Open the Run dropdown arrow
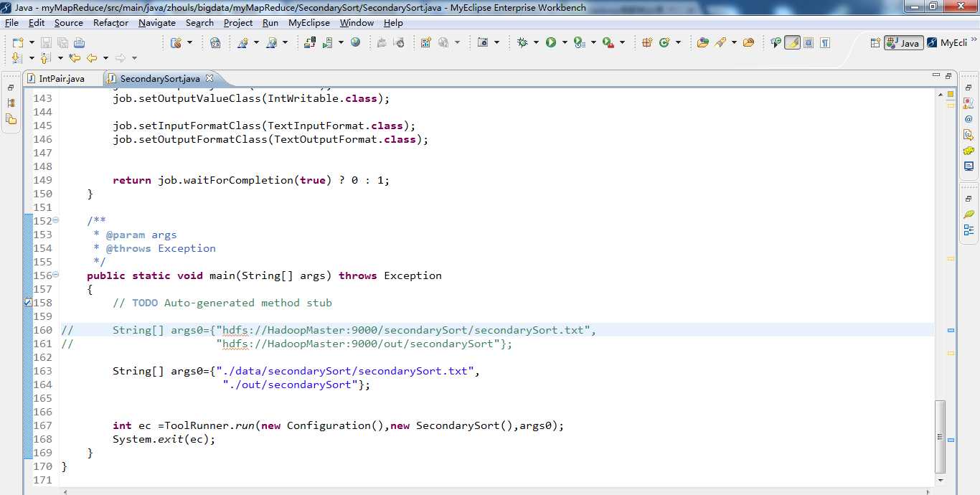 coord(565,42)
